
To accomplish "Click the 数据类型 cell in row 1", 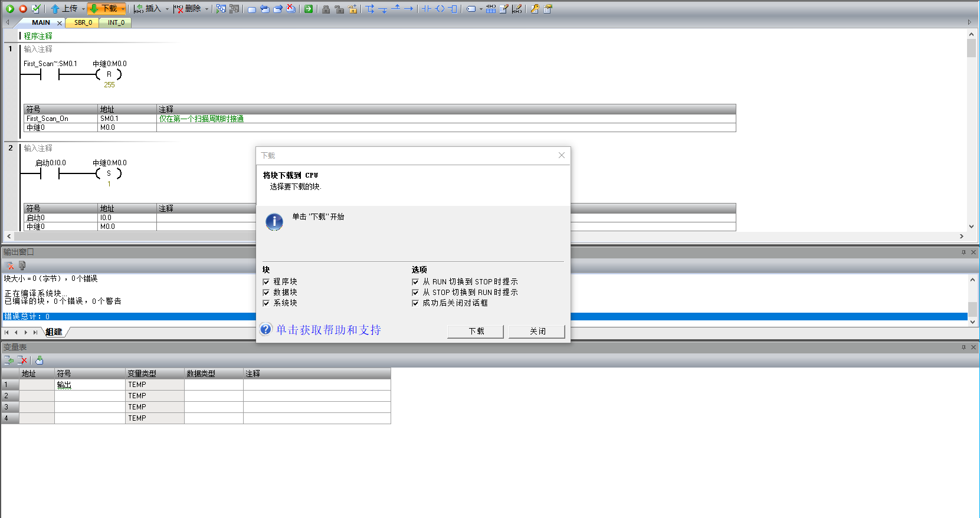I will [214, 385].
